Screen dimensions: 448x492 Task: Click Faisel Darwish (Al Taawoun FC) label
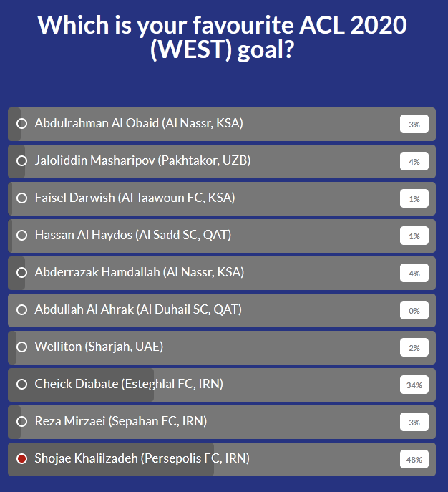(x=135, y=198)
